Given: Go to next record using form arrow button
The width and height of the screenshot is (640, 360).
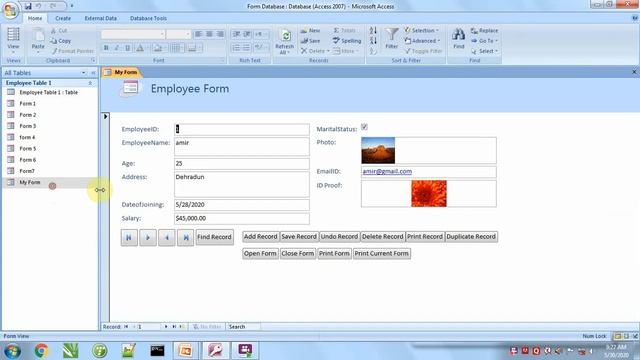Looking at the screenshot, I should click(x=148, y=238).
